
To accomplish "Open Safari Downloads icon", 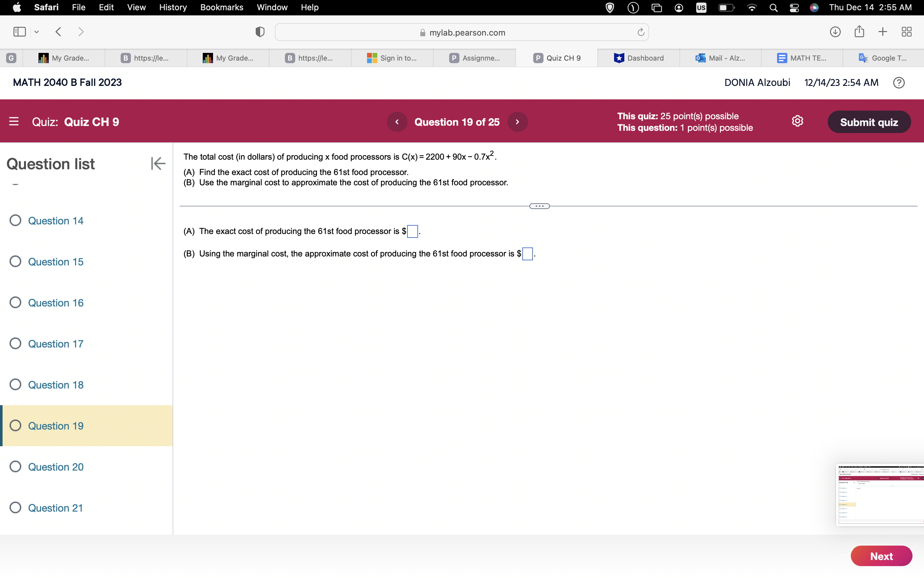I will 835,32.
